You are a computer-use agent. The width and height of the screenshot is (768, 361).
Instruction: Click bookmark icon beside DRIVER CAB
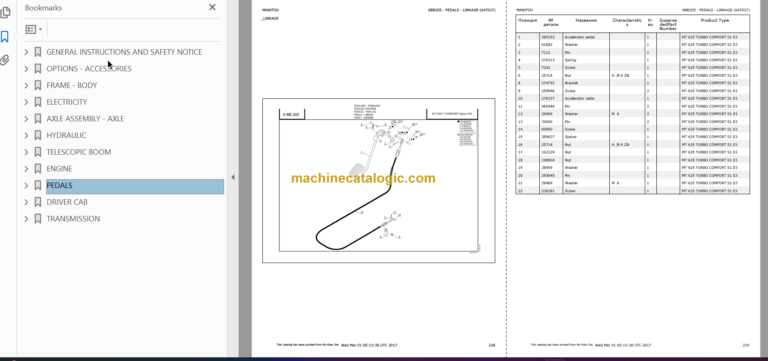pos(38,202)
